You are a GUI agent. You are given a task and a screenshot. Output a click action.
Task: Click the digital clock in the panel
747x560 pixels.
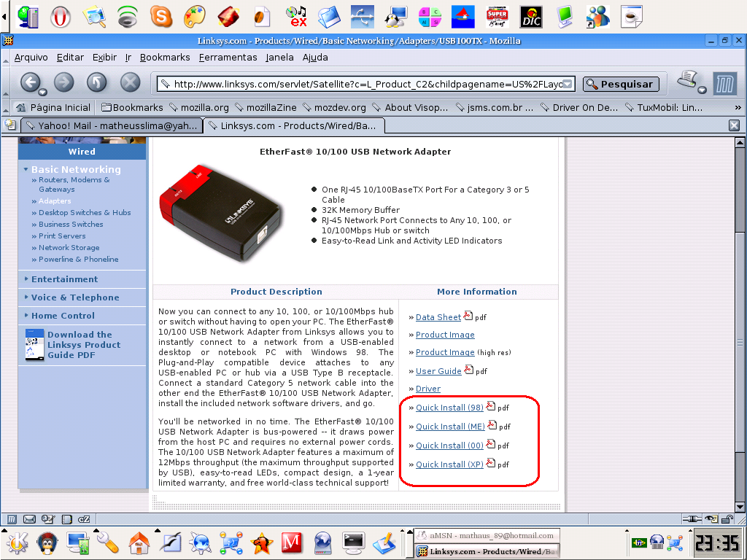(x=716, y=542)
